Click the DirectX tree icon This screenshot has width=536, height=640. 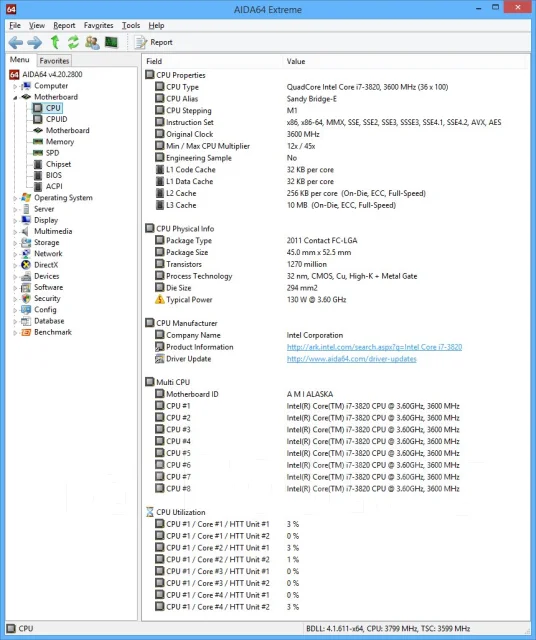[26, 264]
